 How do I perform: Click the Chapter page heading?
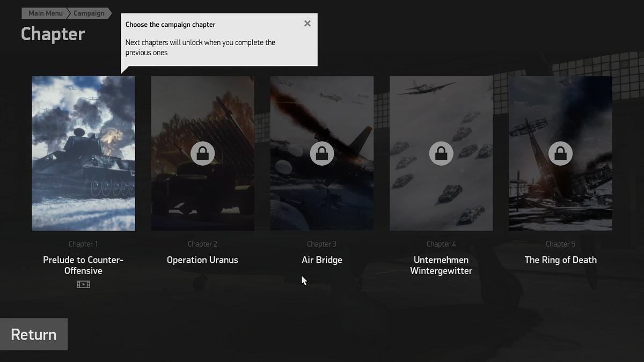click(53, 34)
